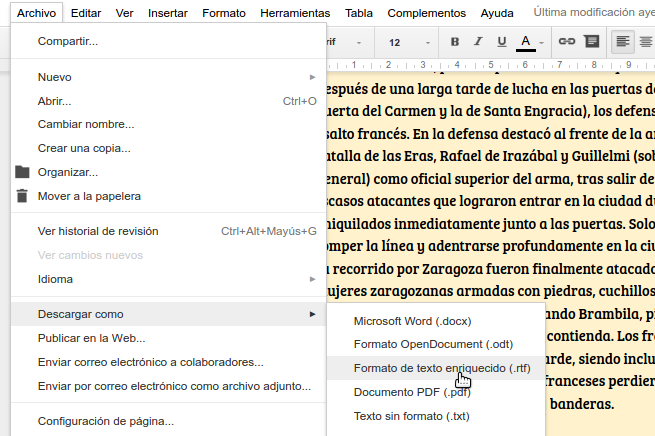Select Cambiar nombre...
This screenshot has height=436, width=655.
pyautogui.click(x=169, y=124)
